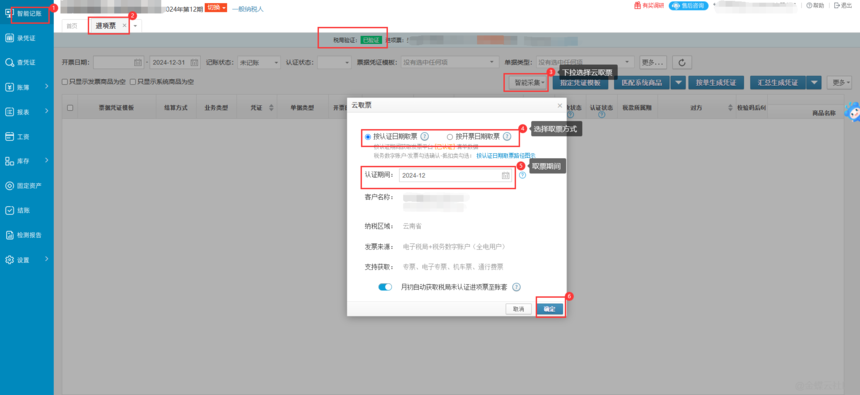Click help icon beside 按开票日期取票
This screenshot has width=860, height=395.
click(507, 137)
